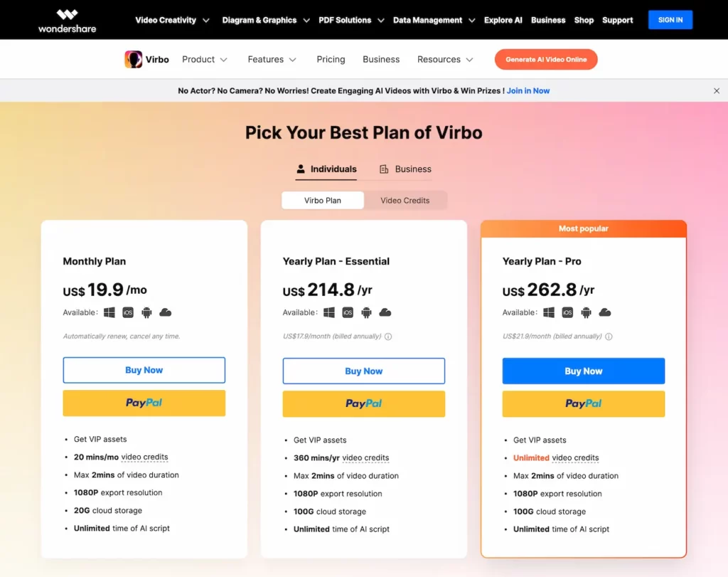Click the cloud icon in the Monthly Plan row
This screenshot has width=728, height=577.
(x=165, y=312)
